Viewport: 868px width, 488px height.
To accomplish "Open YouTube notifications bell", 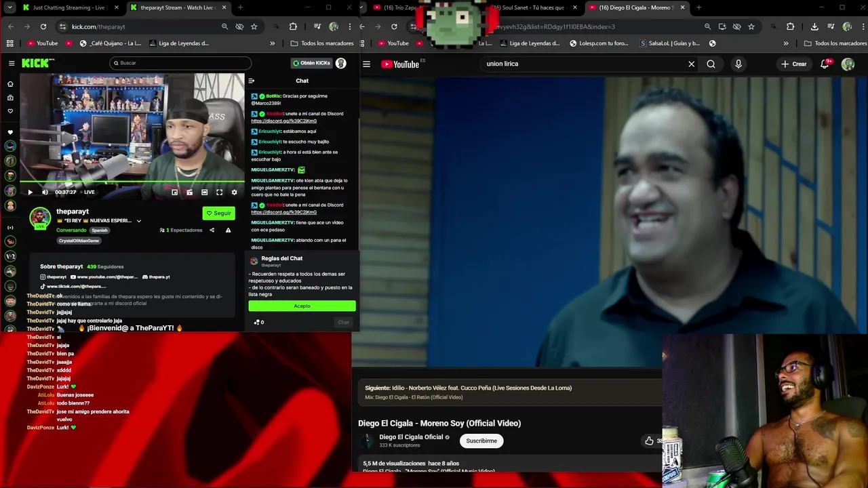I will click(x=825, y=64).
